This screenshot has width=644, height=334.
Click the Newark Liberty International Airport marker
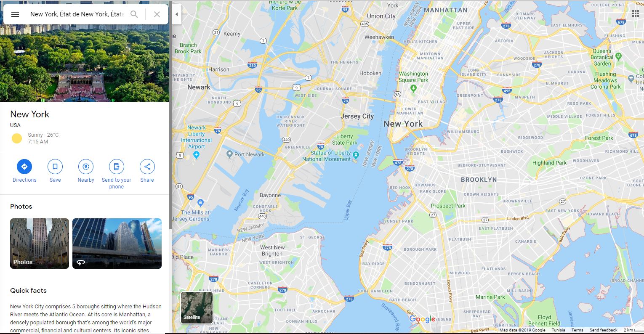tap(196, 155)
